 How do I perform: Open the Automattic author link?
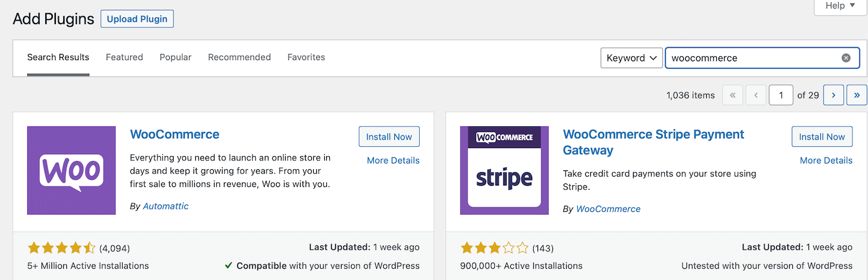coord(166,206)
